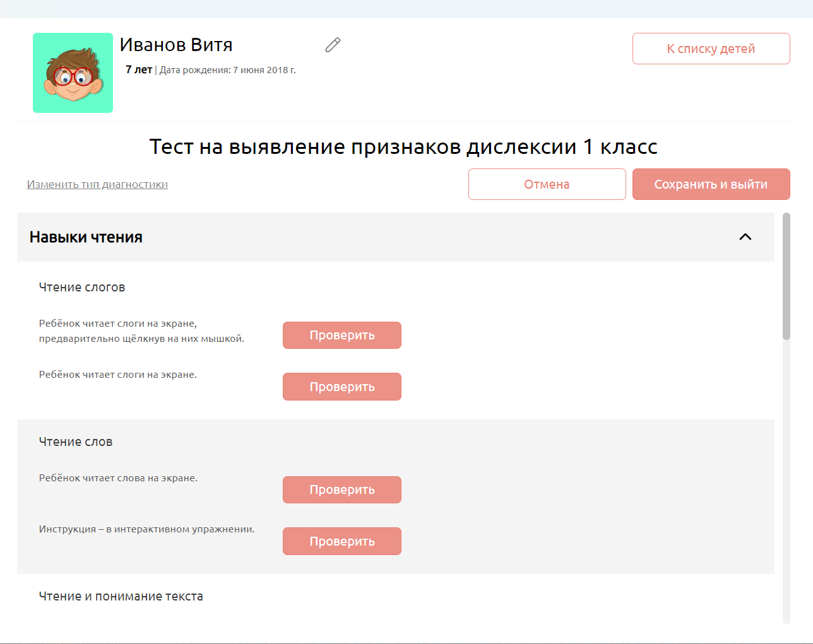
Task: Open 'Изменить тип диагностики' link
Action: (97, 184)
